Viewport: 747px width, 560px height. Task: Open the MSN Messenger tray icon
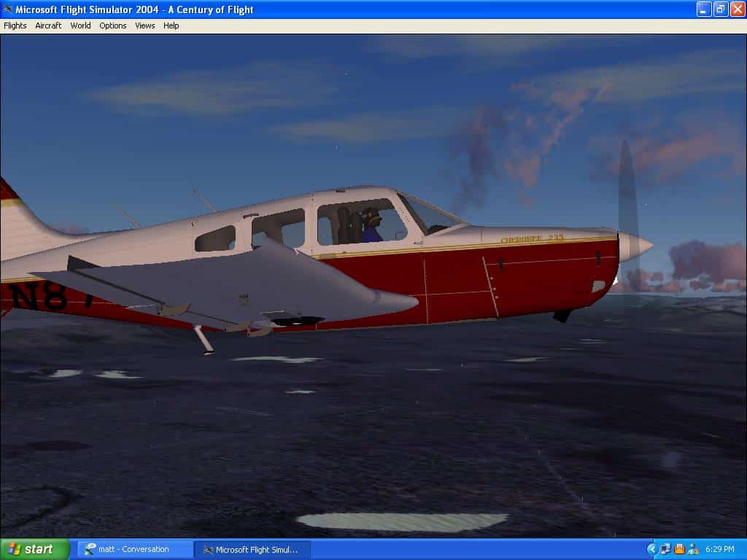pyautogui.click(x=692, y=549)
